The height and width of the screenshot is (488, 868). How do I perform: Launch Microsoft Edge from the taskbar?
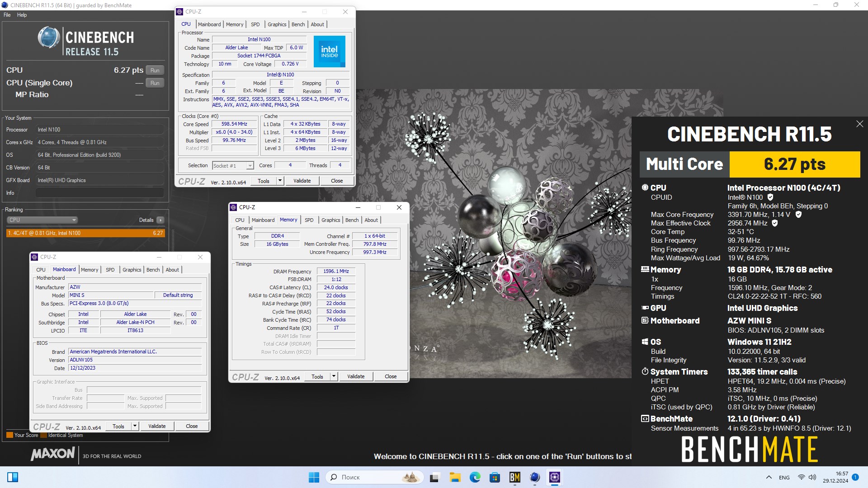point(475,477)
